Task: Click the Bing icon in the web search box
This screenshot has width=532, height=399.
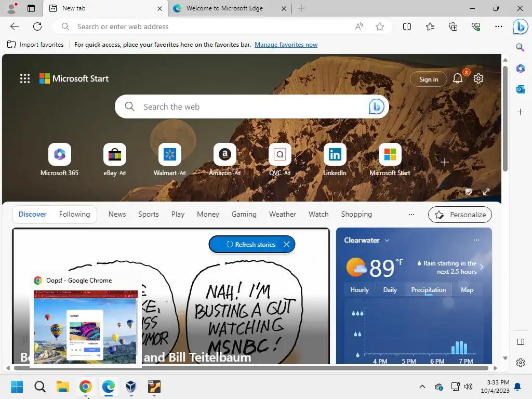Action: 376,107
